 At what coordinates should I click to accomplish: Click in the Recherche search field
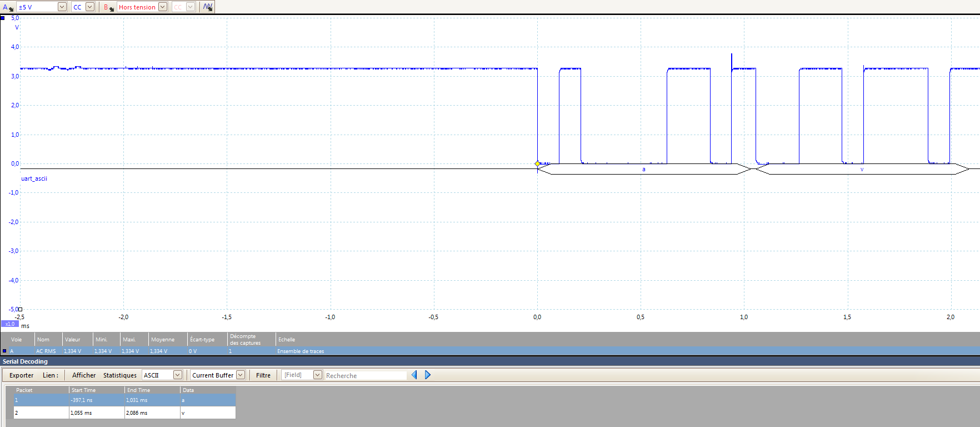366,375
